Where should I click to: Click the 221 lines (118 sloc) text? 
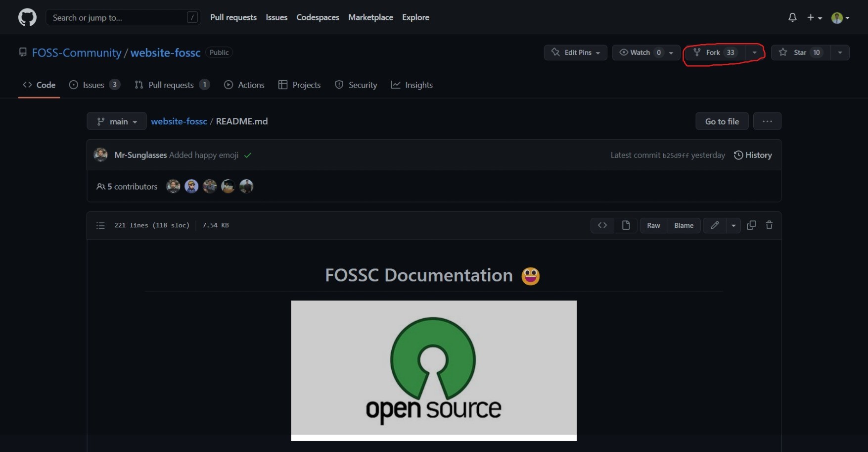[x=152, y=225]
